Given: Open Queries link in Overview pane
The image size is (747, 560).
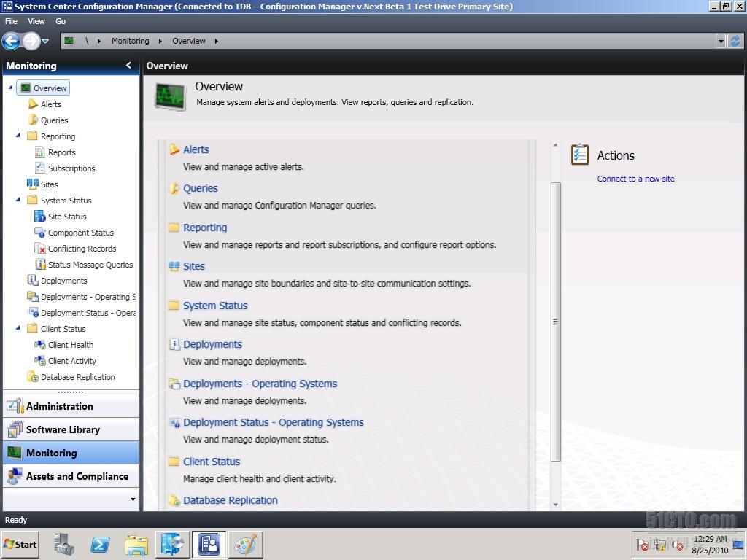Looking at the screenshot, I should point(200,189).
